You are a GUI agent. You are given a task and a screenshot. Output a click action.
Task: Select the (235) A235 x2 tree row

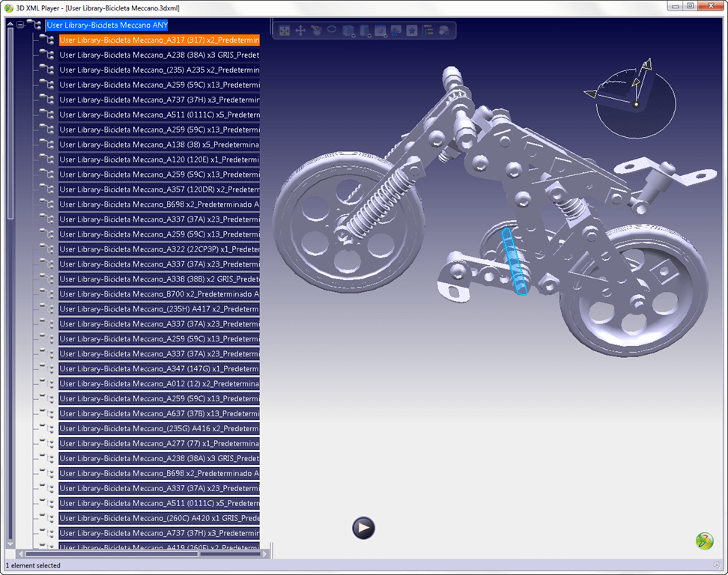point(160,70)
